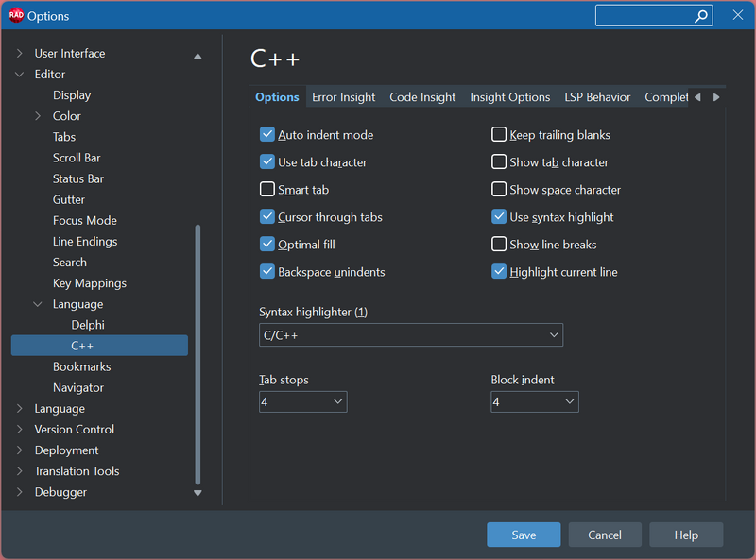756x560 pixels.
Task: Expand the Color tree node
Action: [38, 116]
